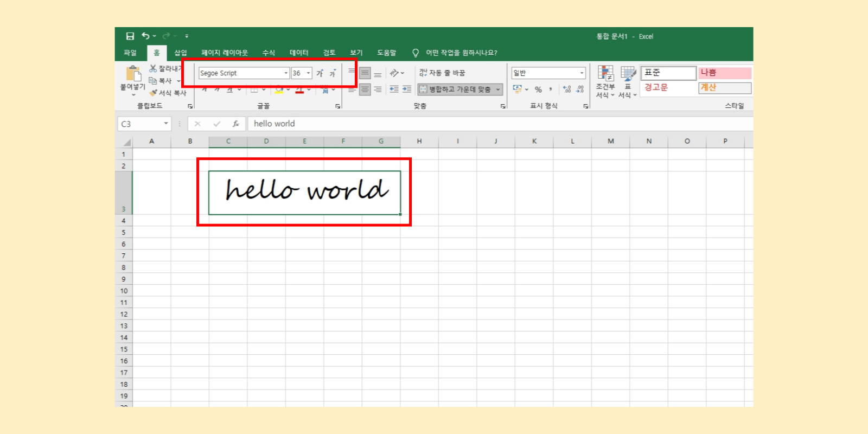Open the Segoe Script font name dropdown
The image size is (868, 434).
pyautogui.click(x=286, y=73)
